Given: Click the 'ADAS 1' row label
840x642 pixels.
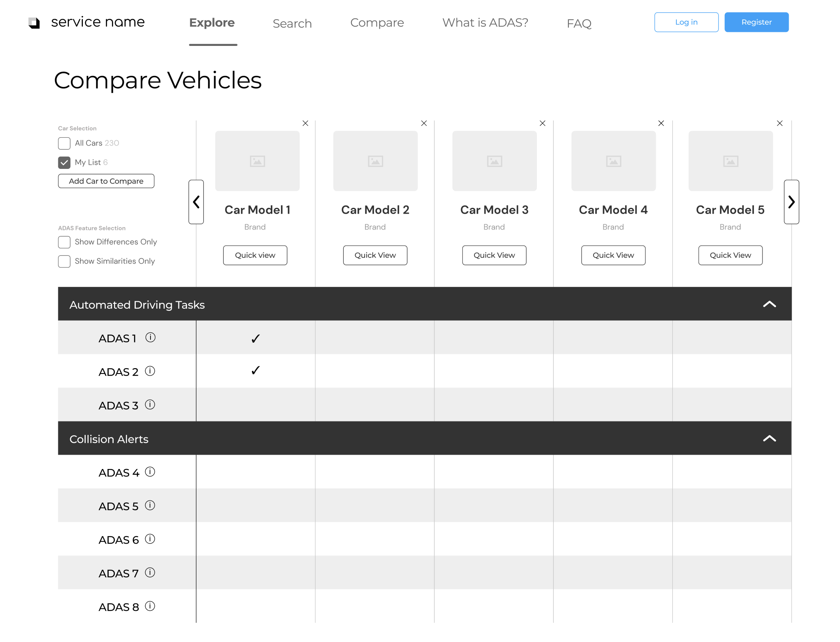Looking at the screenshot, I should 117,339.
